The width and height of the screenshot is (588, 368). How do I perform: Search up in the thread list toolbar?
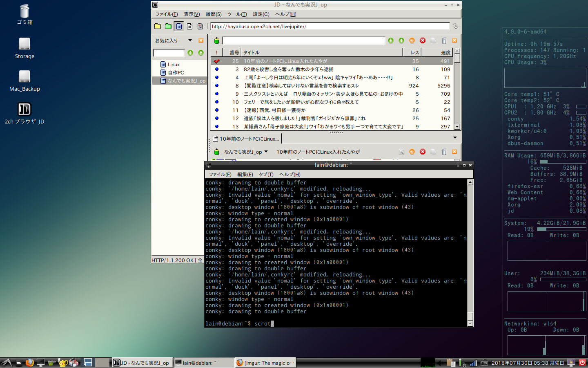401,40
